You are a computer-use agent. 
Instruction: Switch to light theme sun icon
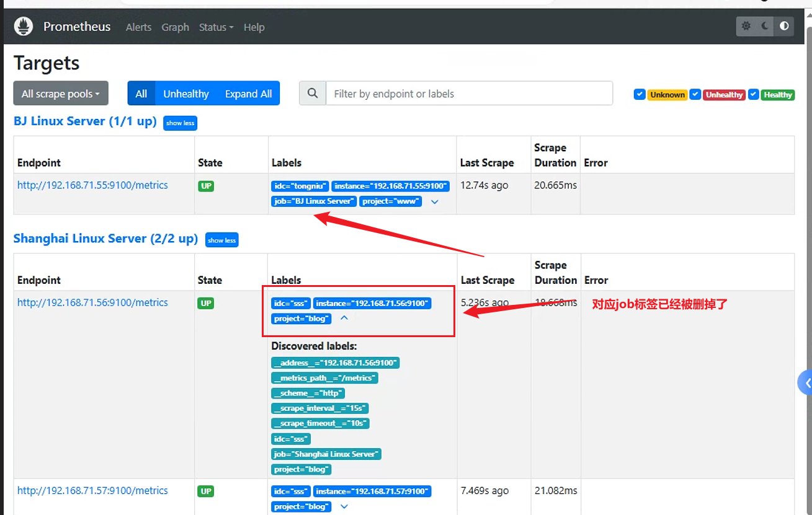tap(746, 26)
